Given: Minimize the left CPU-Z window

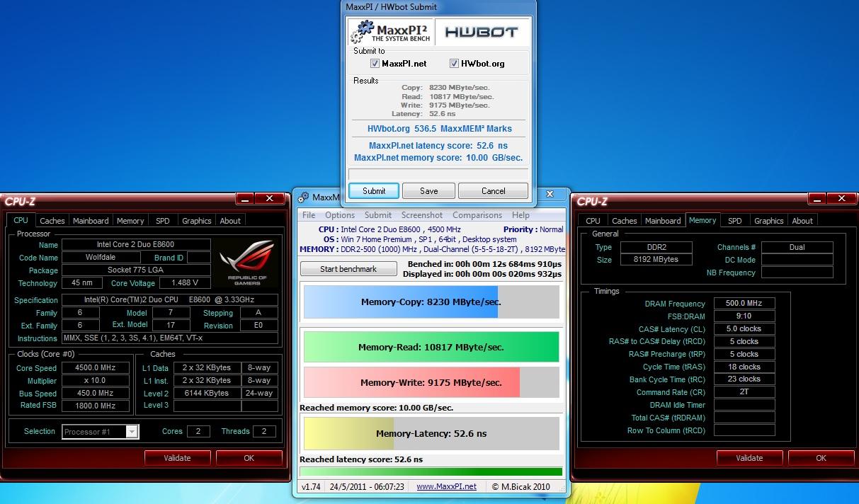Looking at the screenshot, I should pos(244,200).
